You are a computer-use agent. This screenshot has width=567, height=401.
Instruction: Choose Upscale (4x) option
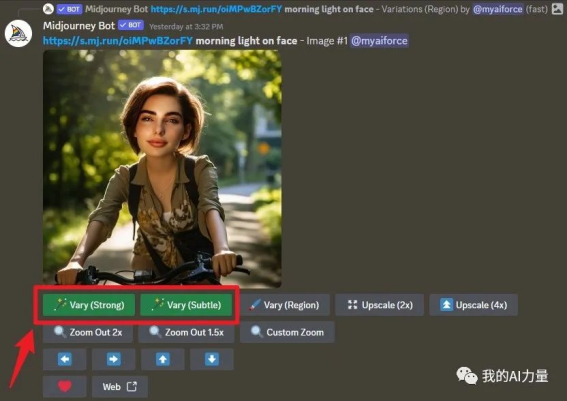tap(473, 305)
